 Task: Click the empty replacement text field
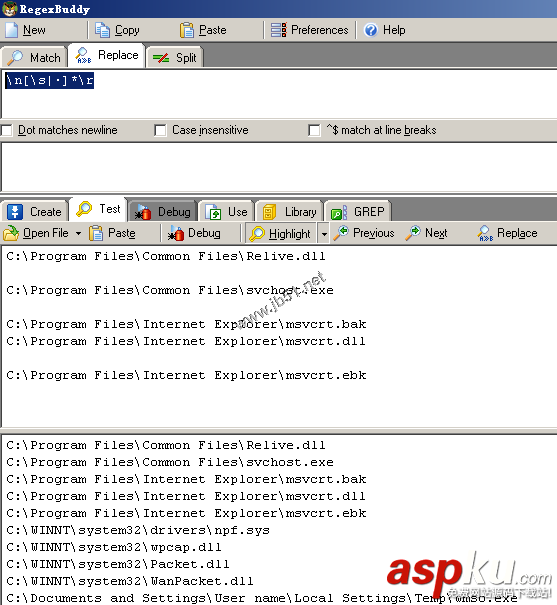(278, 167)
